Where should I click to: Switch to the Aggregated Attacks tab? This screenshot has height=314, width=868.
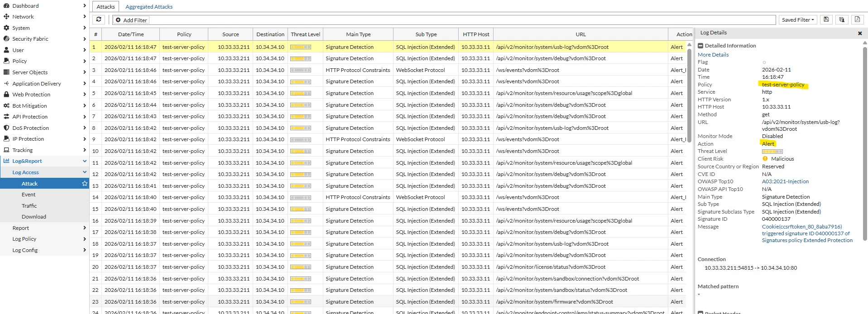pyautogui.click(x=149, y=7)
